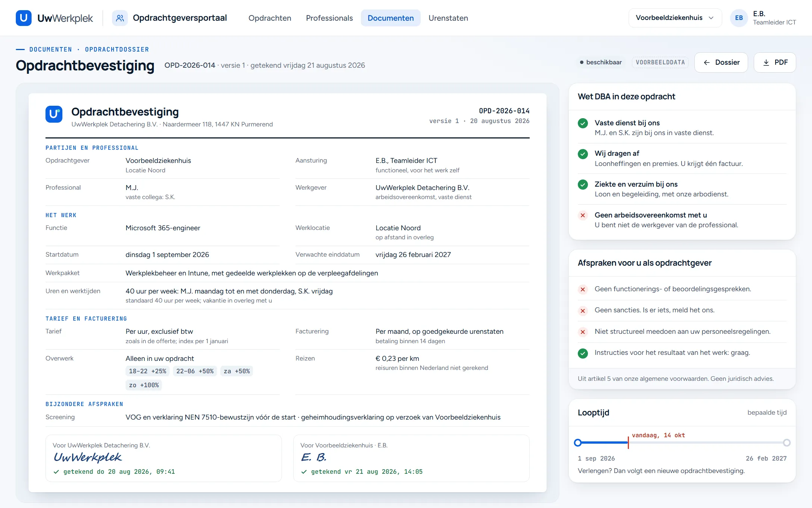Click checkmark next to E.B. signature timestamp
812x508 pixels.
click(x=304, y=472)
